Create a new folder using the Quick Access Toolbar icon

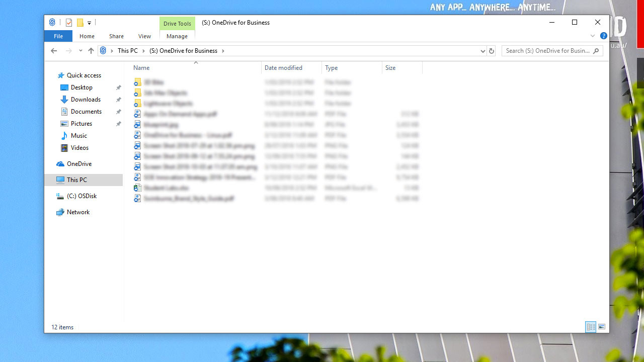click(80, 23)
